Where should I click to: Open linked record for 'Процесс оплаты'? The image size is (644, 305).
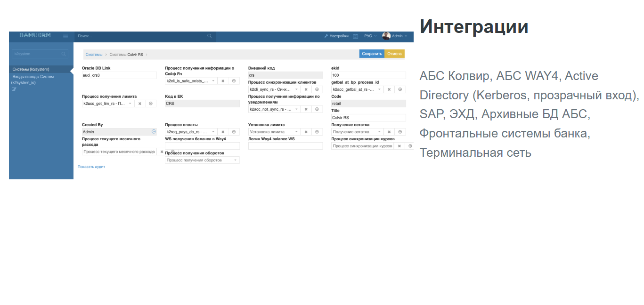(234, 132)
